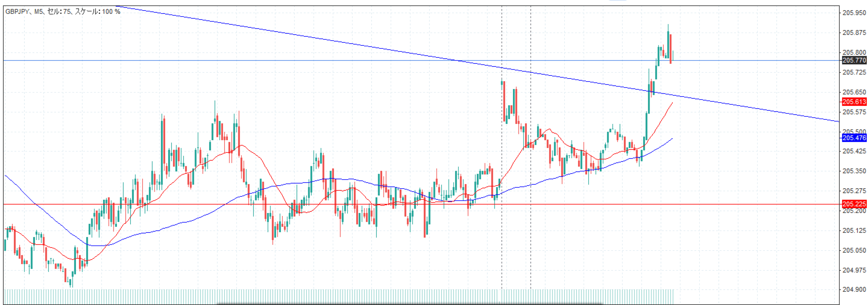The height and width of the screenshot is (305, 868).
Task: Select the blue 205.476 moving average price tag
Action: click(854, 138)
